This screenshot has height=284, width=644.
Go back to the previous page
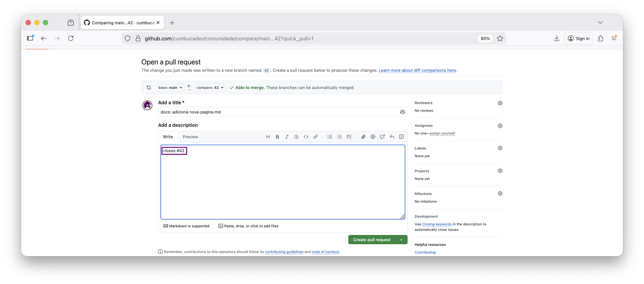[x=43, y=39]
